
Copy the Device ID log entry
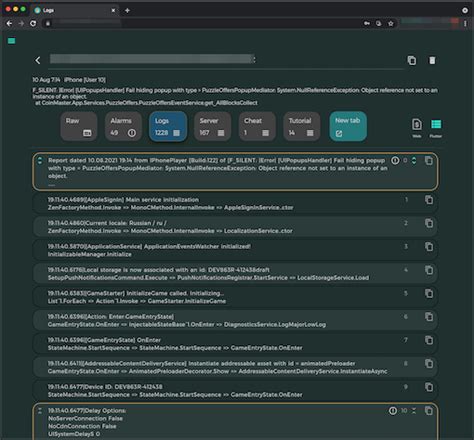point(429,387)
